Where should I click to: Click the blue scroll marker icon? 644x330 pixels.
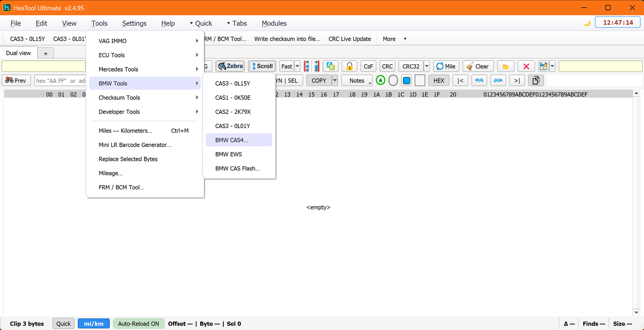317,66
